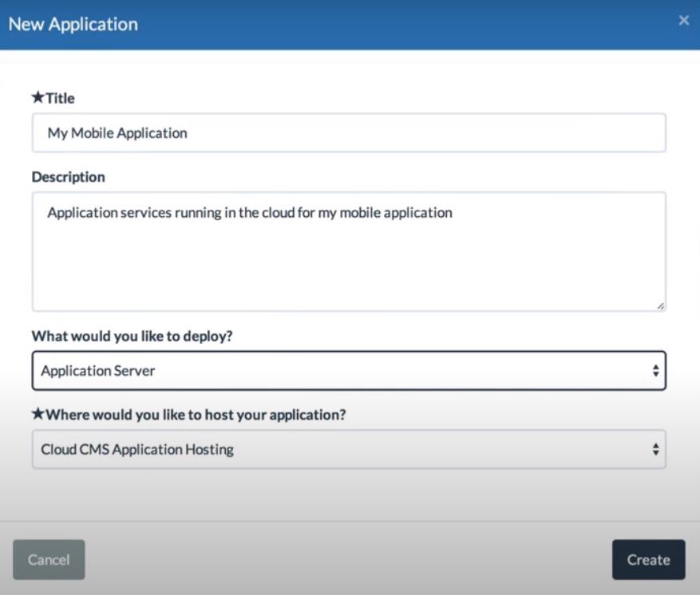This screenshot has width=700, height=595.
Task: Click the star icon before the hosting question
Action: pos(38,415)
